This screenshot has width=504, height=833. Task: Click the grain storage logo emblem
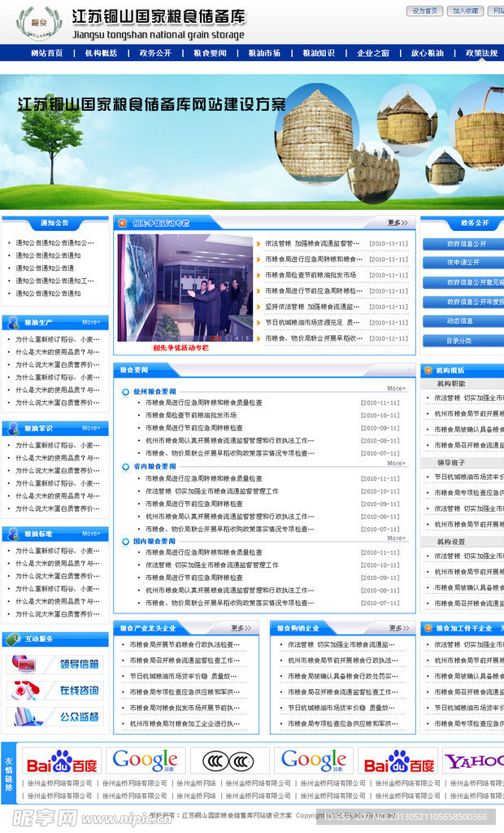click(38, 22)
